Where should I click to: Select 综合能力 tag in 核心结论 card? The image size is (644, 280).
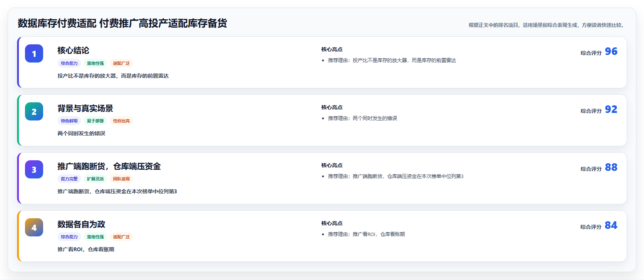pos(69,63)
